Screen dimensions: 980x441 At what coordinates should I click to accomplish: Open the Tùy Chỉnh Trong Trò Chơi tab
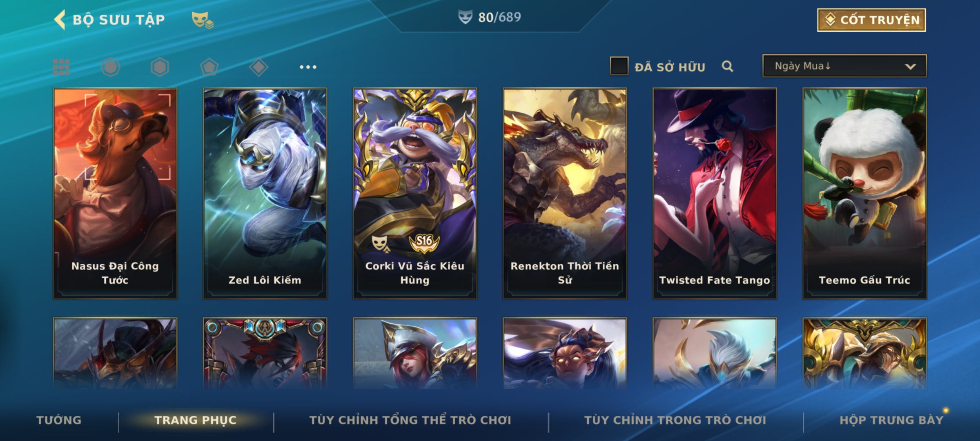click(x=675, y=420)
